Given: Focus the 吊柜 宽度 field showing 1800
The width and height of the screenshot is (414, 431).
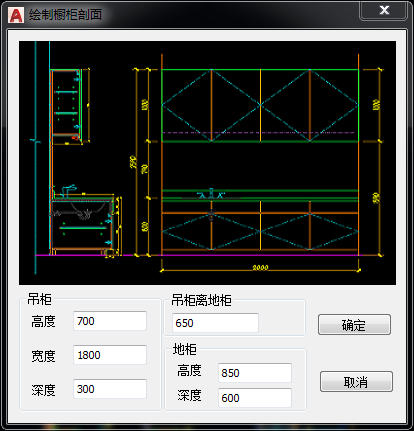Looking at the screenshot, I should (110, 355).
